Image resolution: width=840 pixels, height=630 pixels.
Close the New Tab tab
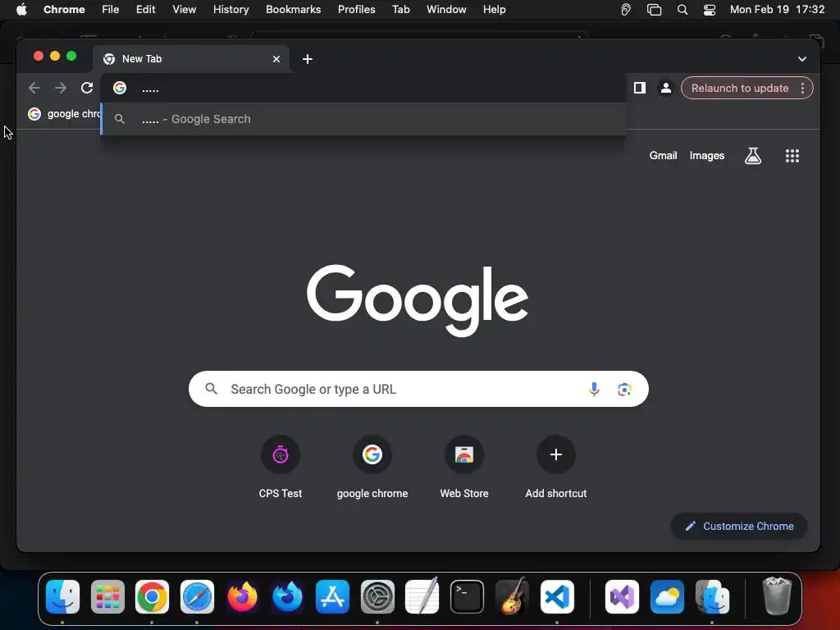[x=276, y=59]
